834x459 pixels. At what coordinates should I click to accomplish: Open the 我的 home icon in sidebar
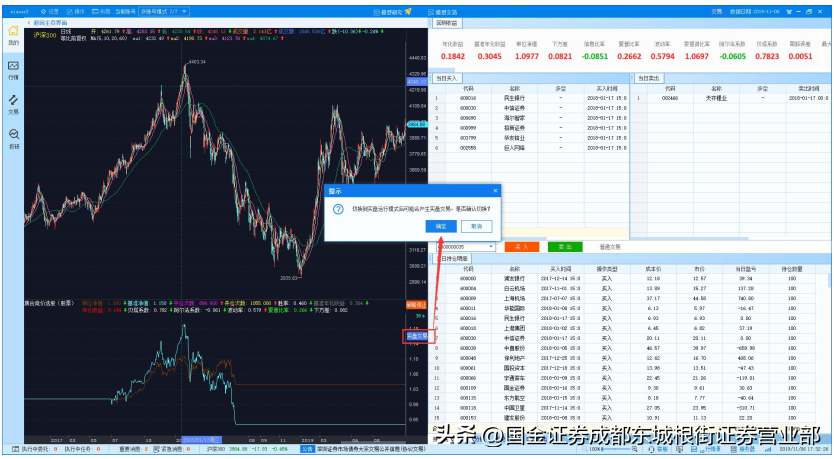(13, 35)
